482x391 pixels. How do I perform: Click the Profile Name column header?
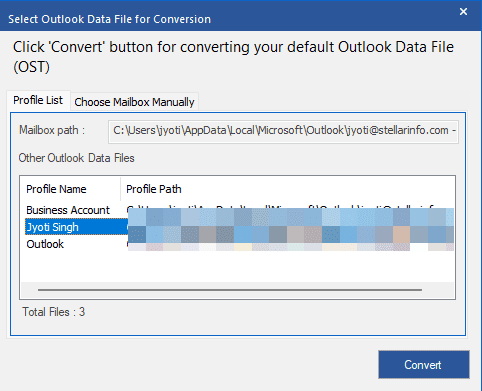(70, 189)
